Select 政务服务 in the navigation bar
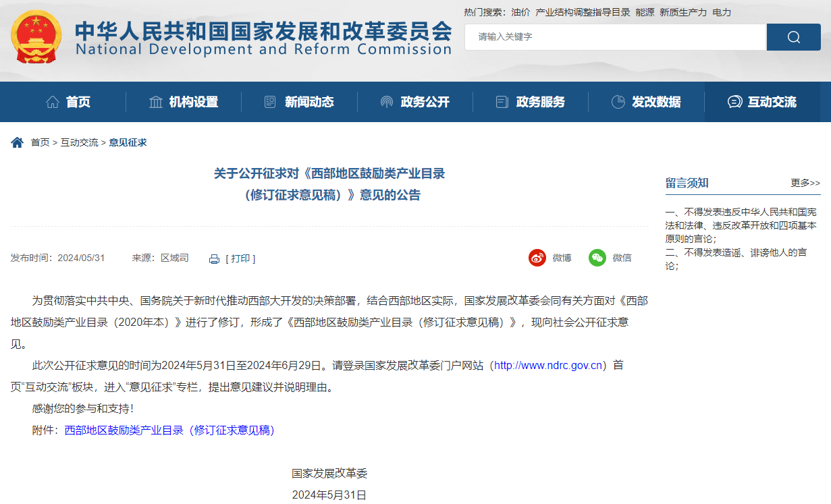This screenshot has width=831, height=504. coord(531,102)
